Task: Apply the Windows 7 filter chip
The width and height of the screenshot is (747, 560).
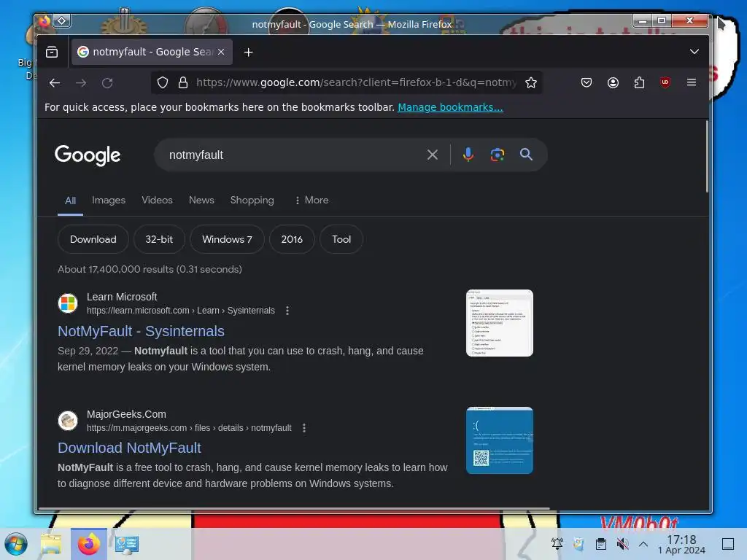Action: (x=227, y=239)
